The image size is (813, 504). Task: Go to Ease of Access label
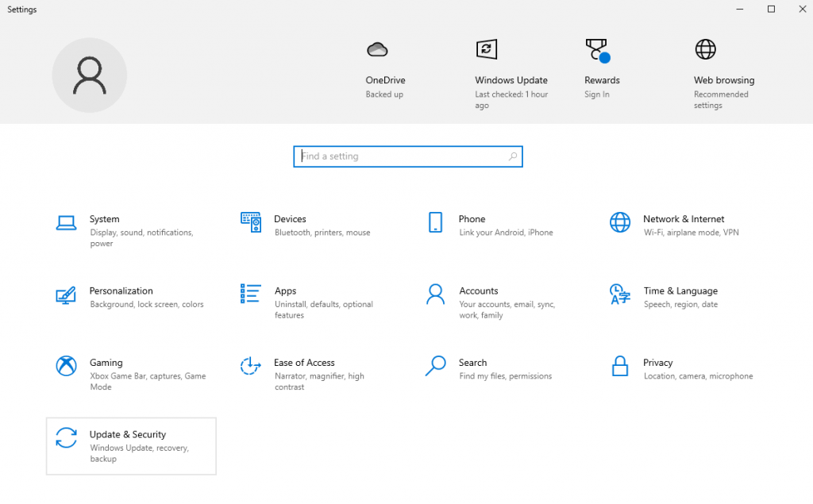click(x=304, y=363)
